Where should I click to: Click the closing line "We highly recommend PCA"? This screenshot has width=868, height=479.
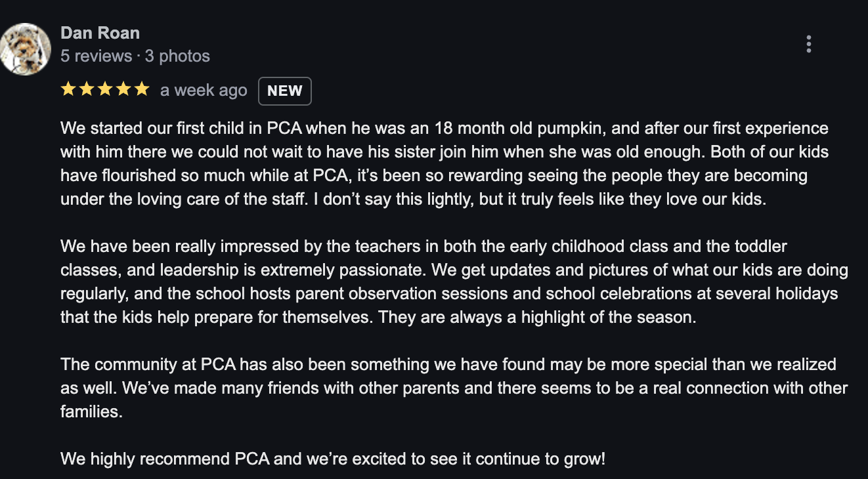(333, 458)
